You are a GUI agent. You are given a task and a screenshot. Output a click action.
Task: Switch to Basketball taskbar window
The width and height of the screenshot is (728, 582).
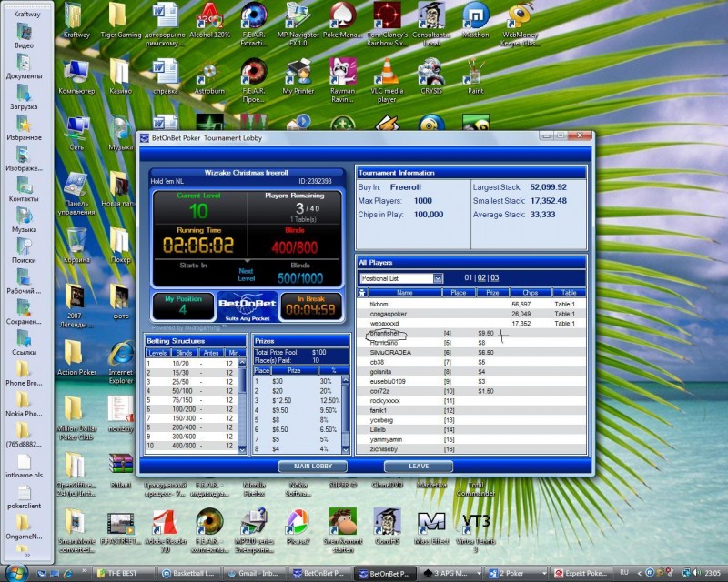pos(188,574)
